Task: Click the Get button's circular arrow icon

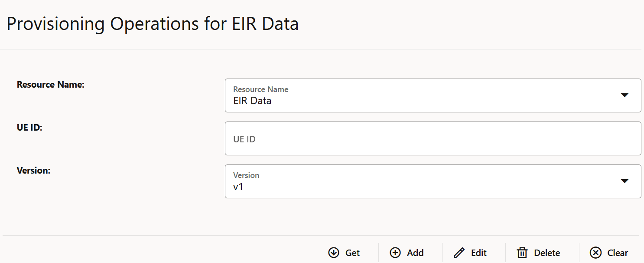Action: pos(333,253)
